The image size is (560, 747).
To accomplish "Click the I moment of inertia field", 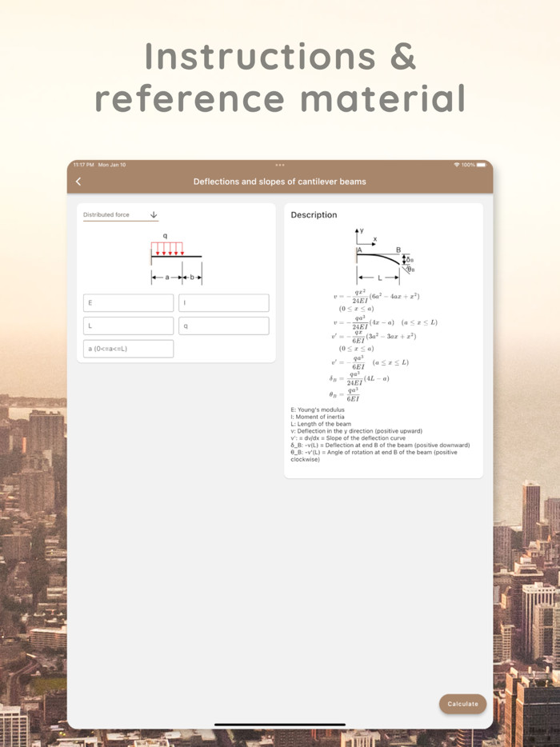I will coord(223,303).
